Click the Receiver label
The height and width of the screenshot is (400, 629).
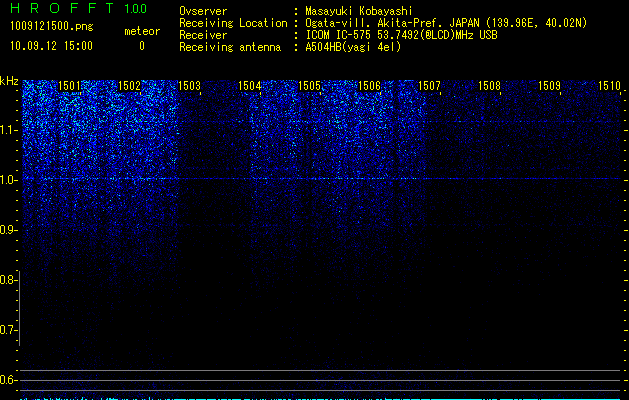[x=203, y=35]
